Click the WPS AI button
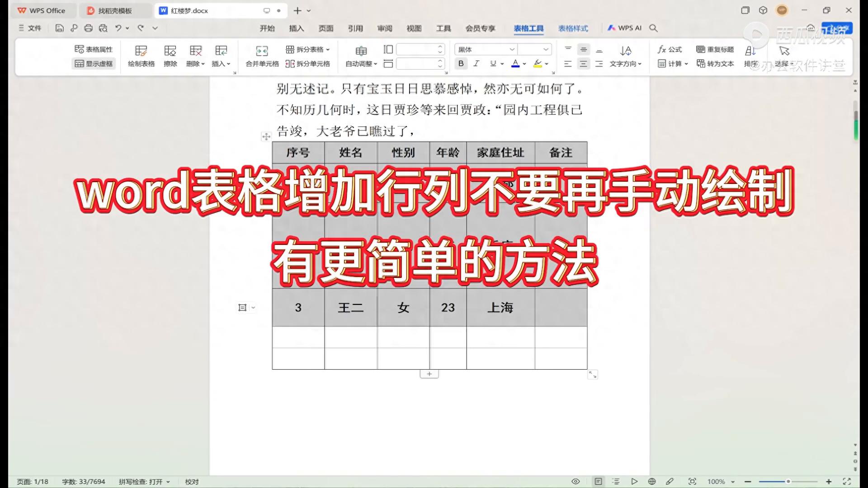Screen dimensions: 868x488 click(x=624, y=28)
